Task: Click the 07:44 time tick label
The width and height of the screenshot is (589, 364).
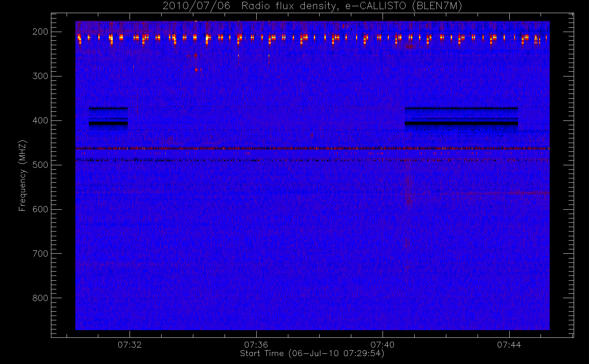Action: [x=509, y=345]
